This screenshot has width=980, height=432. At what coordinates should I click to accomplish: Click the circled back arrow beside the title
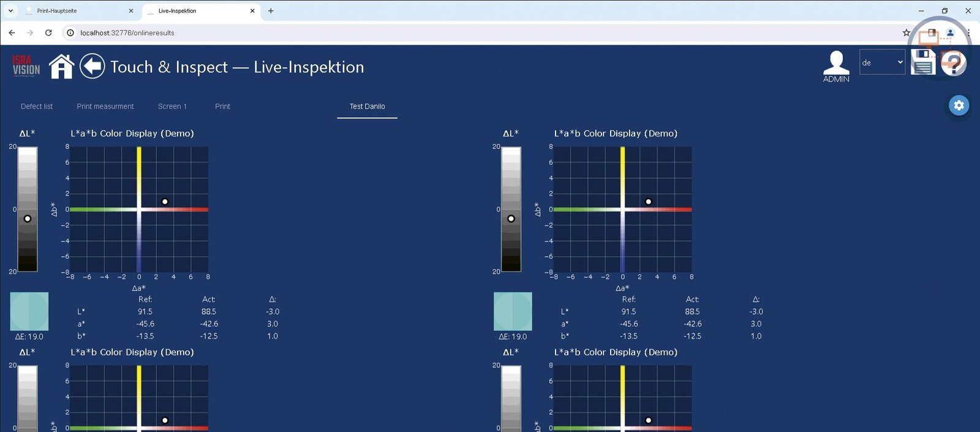tap(92, 66)
